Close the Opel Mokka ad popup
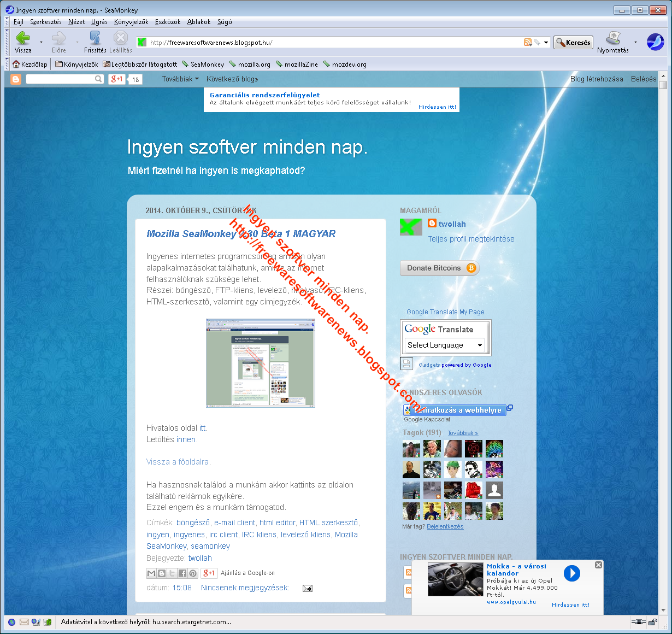The image size is (672, 634). click(x=598, y=565)
